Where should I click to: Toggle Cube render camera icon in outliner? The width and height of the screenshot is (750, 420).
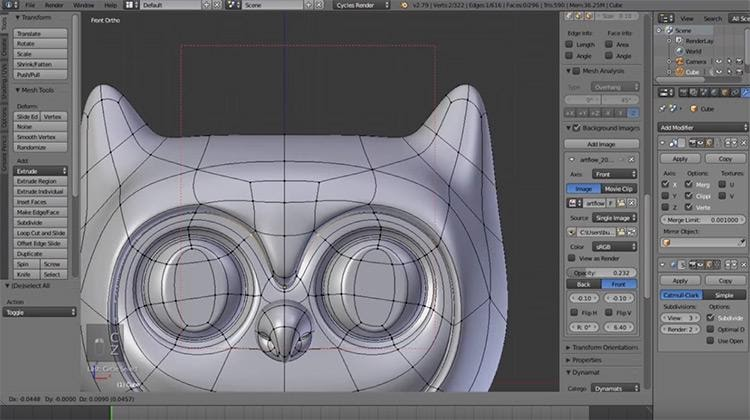coord(739,72)
